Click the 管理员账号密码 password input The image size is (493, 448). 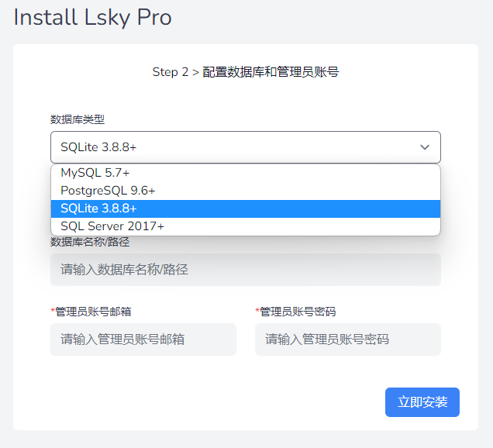(x=347, y=339)
